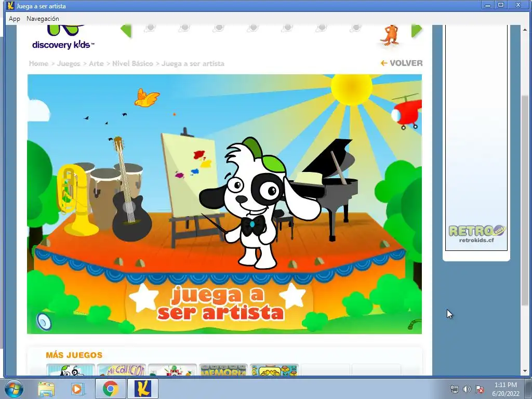Toggle the game sound speaker icon
Viewport: 532px width, 399px height.
click(44, 321)
